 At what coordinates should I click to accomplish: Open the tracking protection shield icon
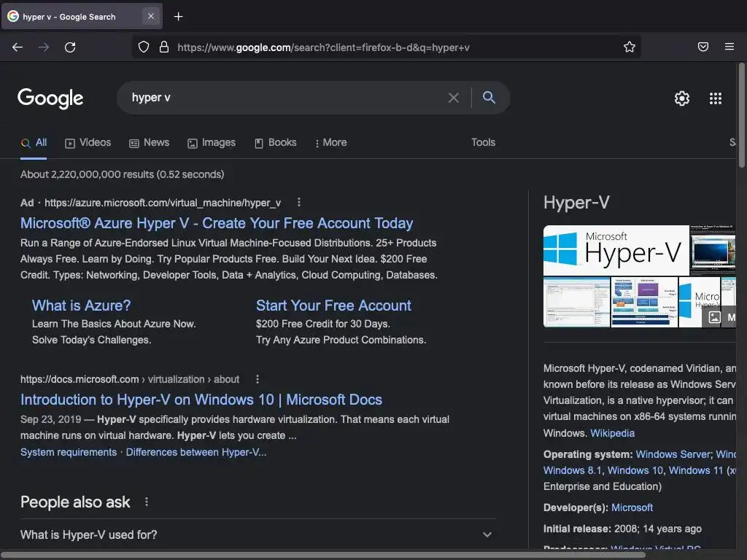144,47
